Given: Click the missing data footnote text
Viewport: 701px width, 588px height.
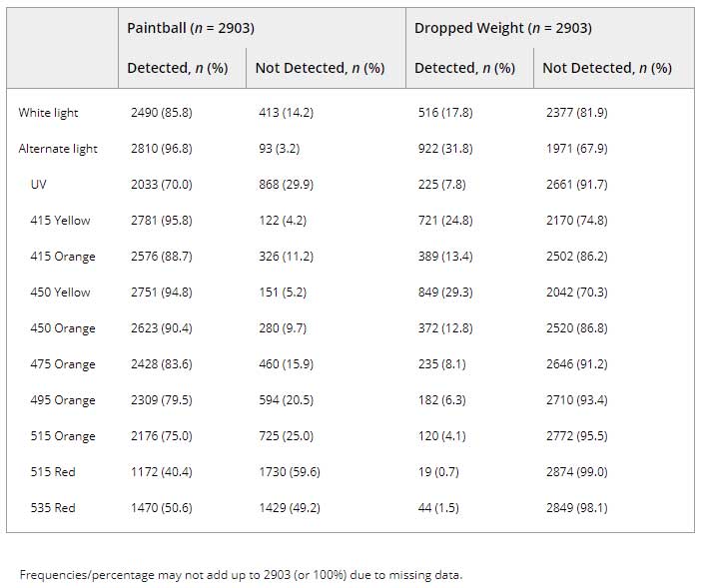Looking at the screenshot, I should click(x=241, y=575).
